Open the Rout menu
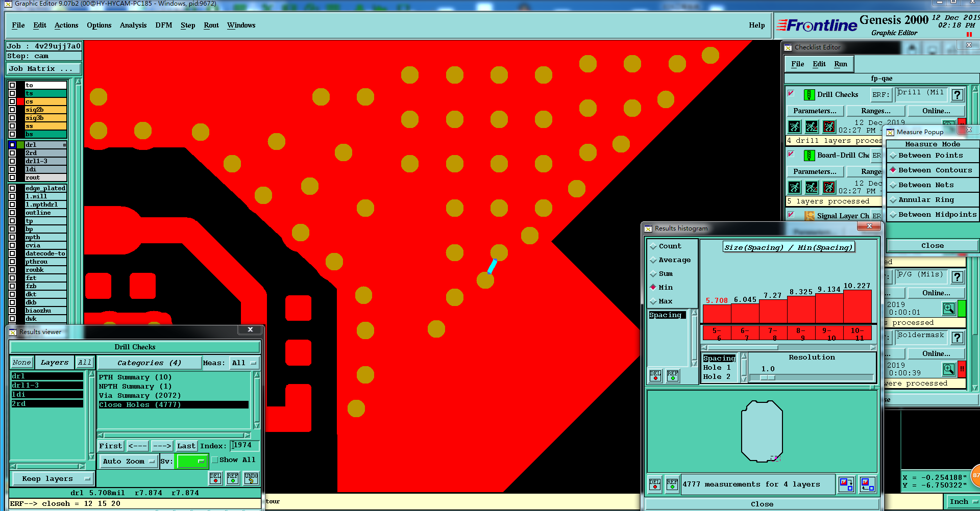The image size is (980, 511). [211, 25]
